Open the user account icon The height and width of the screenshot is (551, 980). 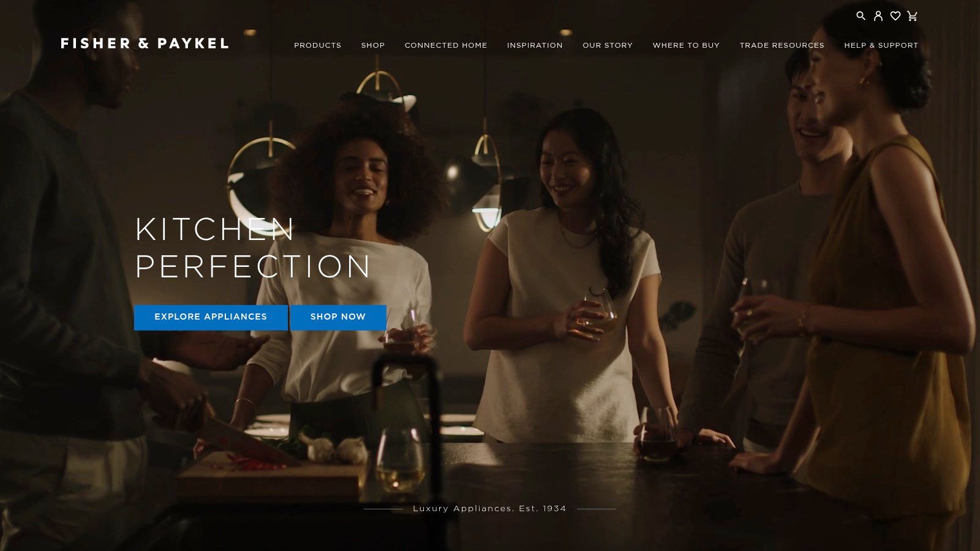[x=878, y=16]
